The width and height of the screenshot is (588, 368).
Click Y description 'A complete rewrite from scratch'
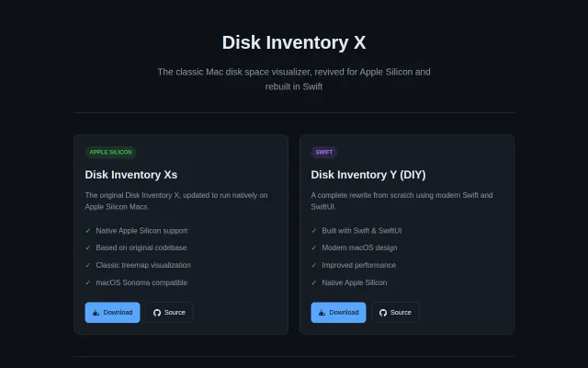[401, 201]
